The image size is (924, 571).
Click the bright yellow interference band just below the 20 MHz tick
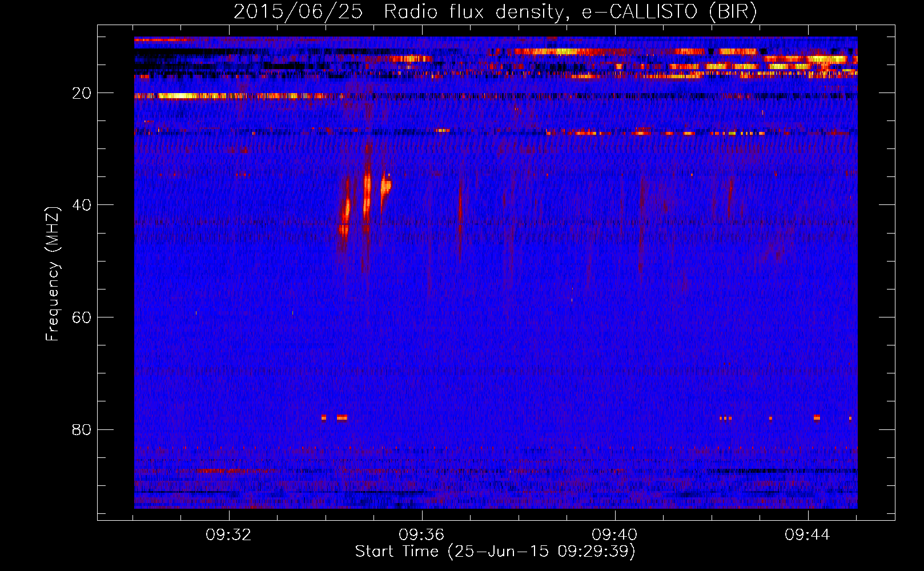(x=182, y=96)
